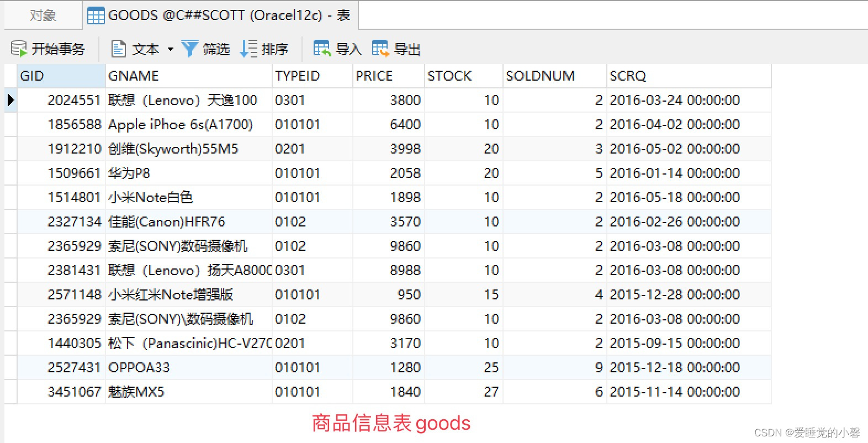
Task: Select cell 索尼(SONY)数码摄像机
Action: 189,246
